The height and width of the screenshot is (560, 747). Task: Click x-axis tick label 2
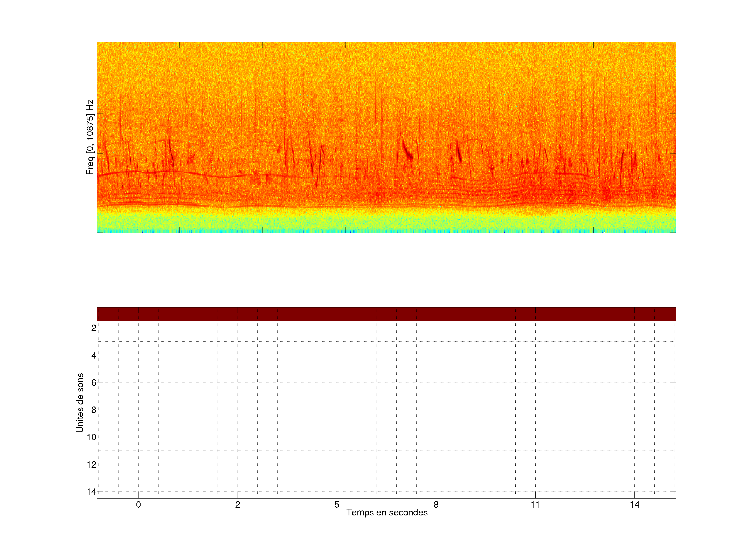coord(237,505)
